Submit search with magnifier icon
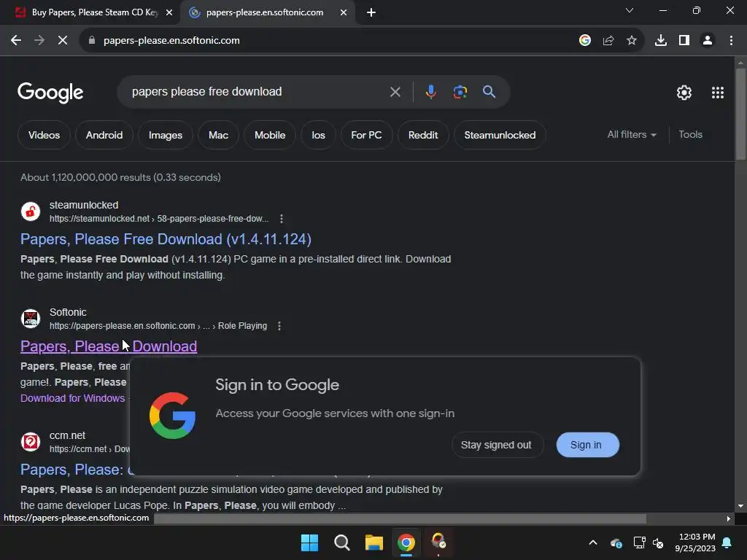Viewport: 747px width, 560px height. point(489,92)
